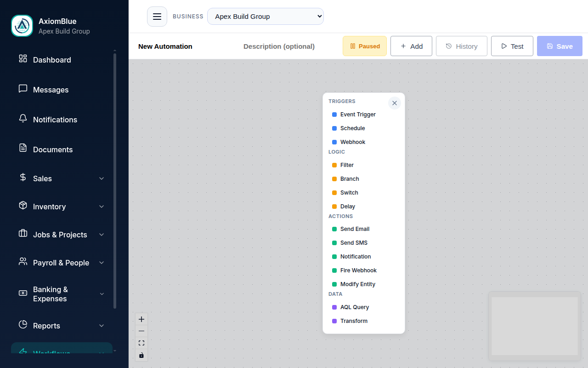
Task: Click the Sales dollar sign icon
Action: 23,177
